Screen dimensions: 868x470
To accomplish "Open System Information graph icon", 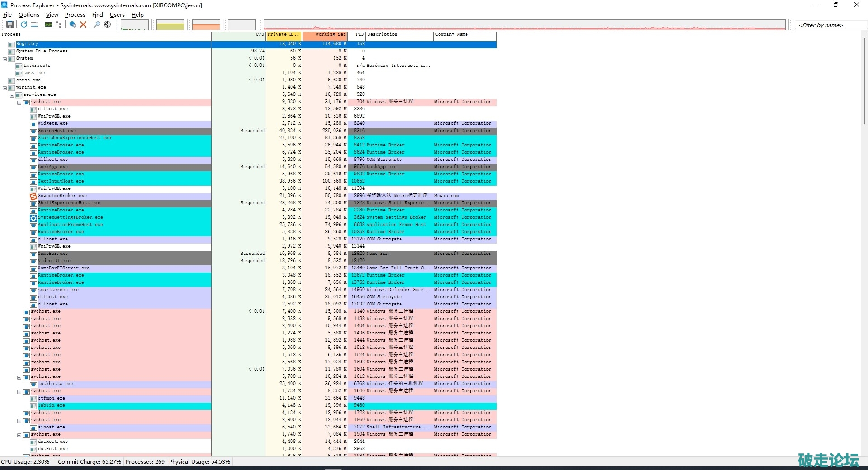I will 48,24.
